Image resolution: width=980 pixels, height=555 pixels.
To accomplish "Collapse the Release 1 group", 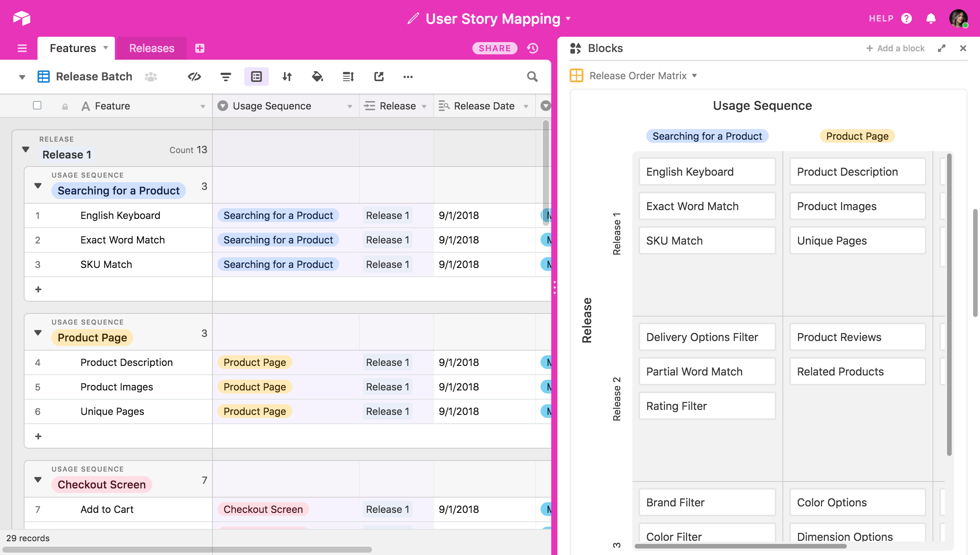I will 26,149.
